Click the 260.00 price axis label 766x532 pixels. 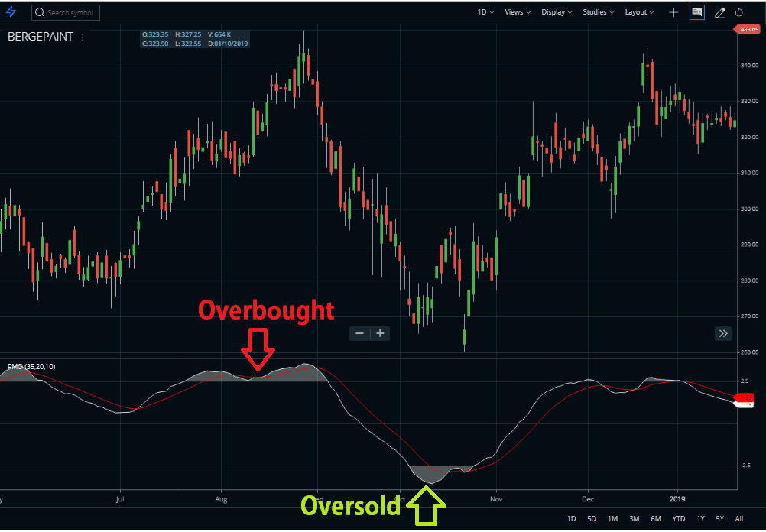749,352
